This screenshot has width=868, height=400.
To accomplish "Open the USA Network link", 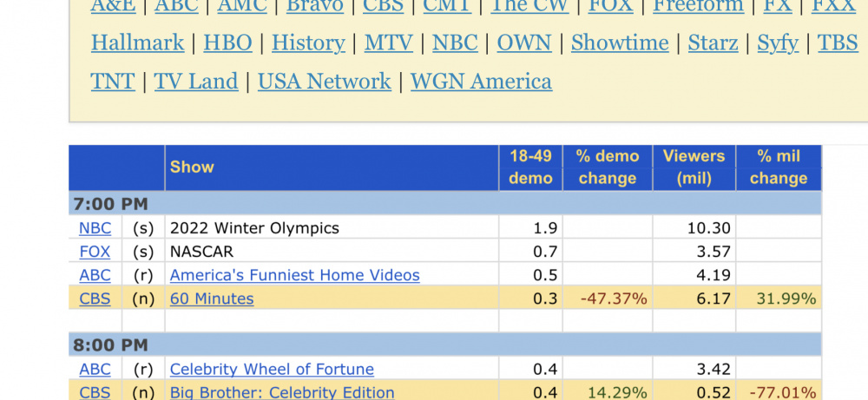I will (x=325, y=82).
